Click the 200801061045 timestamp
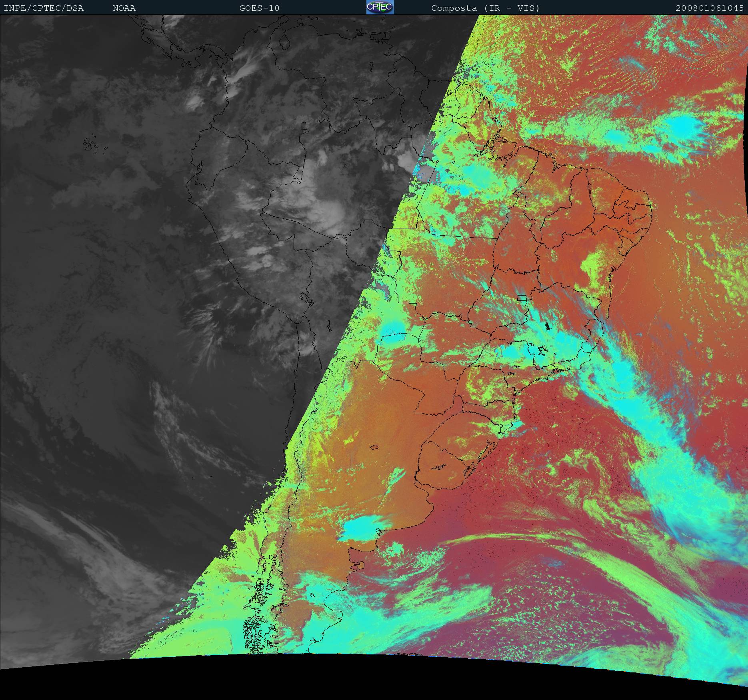Screen dimensions: 748x700 [x=710, y=8]
